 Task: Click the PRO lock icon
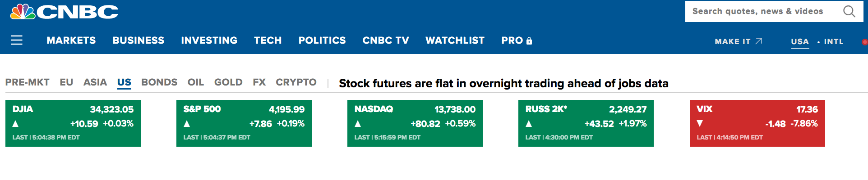[529, 41]
